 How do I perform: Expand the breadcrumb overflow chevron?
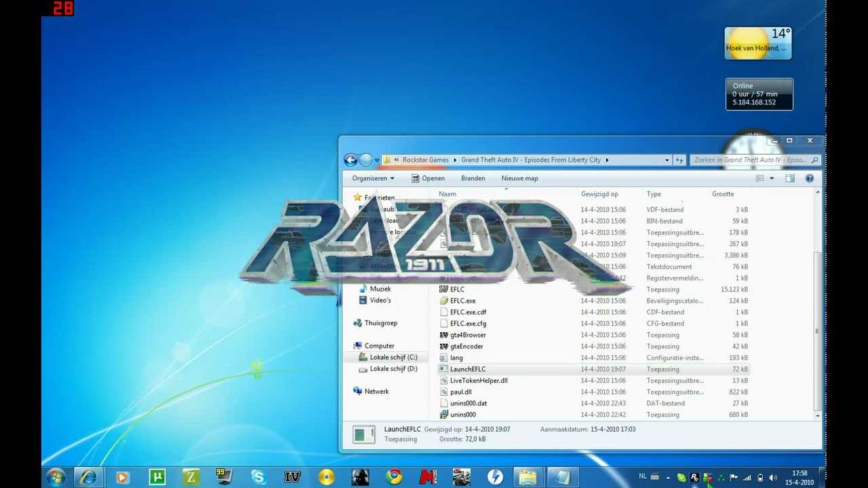click(396, 160)
